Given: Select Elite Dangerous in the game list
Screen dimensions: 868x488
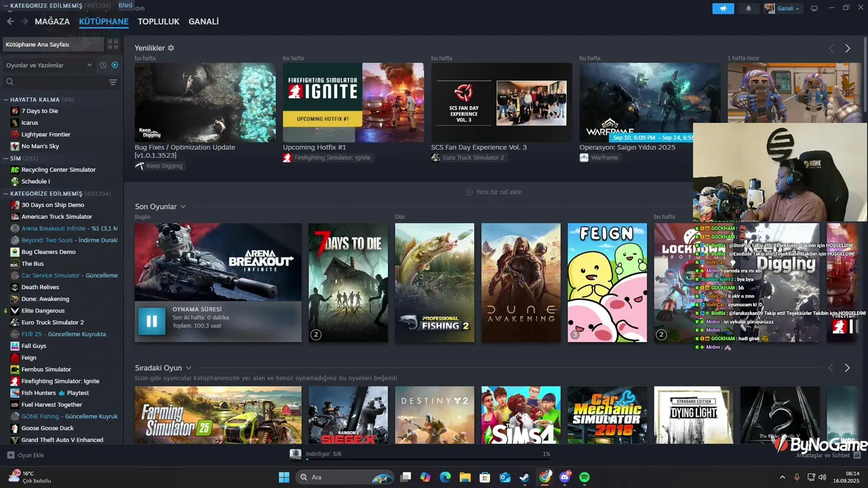Looking at the screenshot, I should tap(43, 310).
